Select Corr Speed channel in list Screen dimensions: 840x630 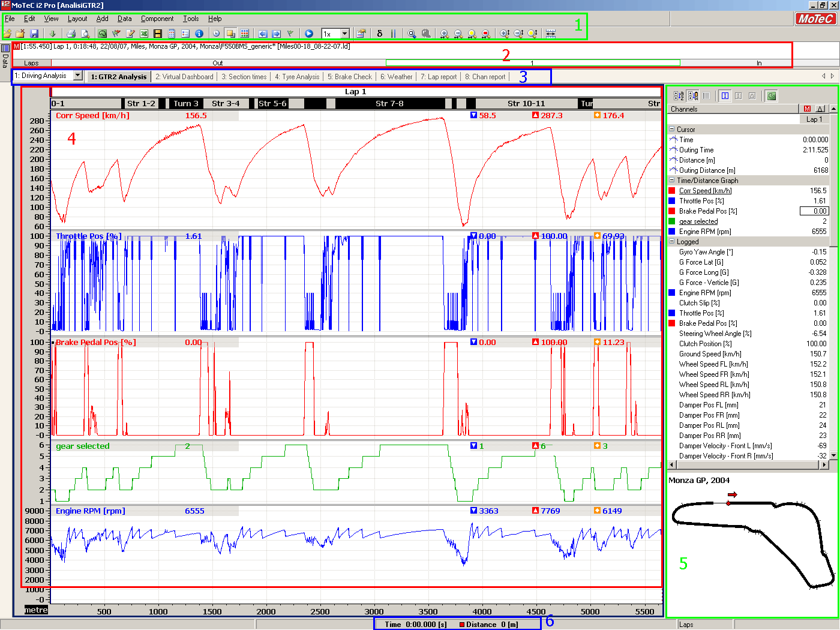(705, 191)
